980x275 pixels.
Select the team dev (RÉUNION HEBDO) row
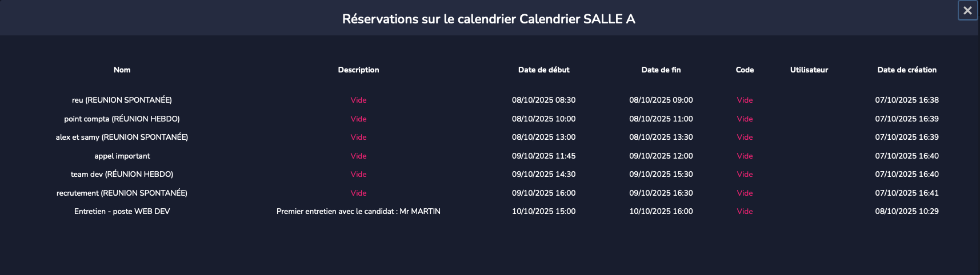122,174
